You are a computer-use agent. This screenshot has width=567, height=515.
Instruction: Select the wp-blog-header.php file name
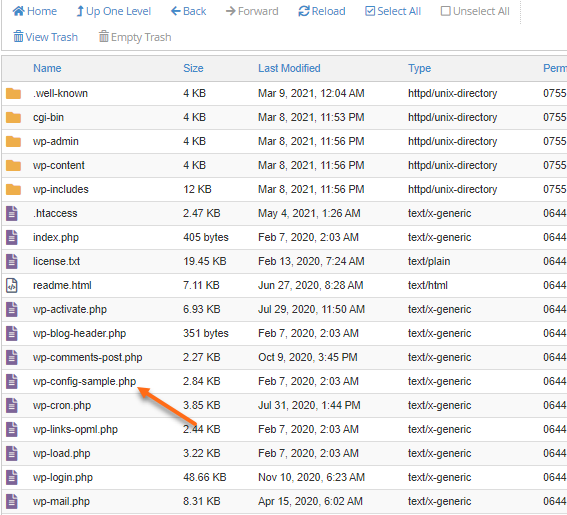[x=80, y=333]
